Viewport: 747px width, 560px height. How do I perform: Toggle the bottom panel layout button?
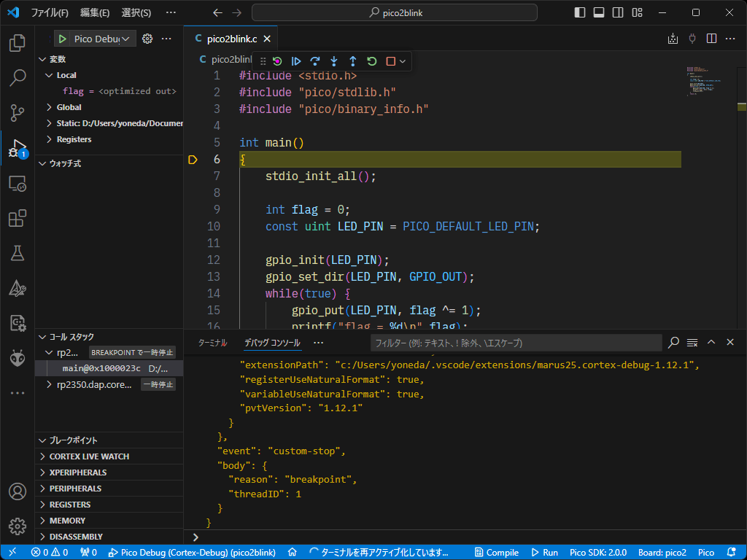[599, 13]
